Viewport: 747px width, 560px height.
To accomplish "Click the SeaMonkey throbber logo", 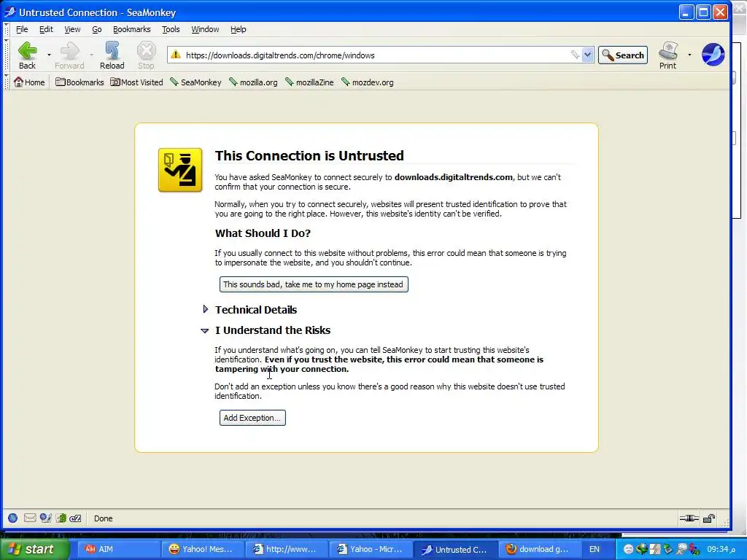I will point(713,54).
